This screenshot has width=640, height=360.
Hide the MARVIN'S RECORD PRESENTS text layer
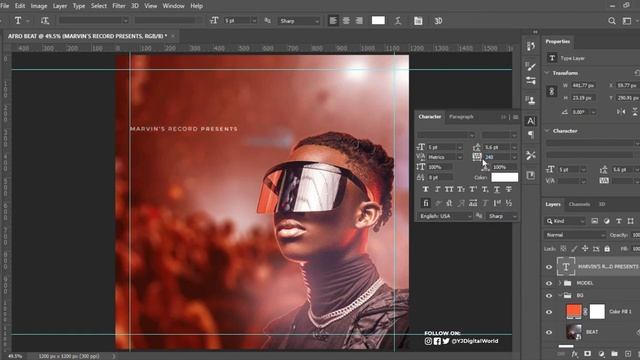coord(549,267)
